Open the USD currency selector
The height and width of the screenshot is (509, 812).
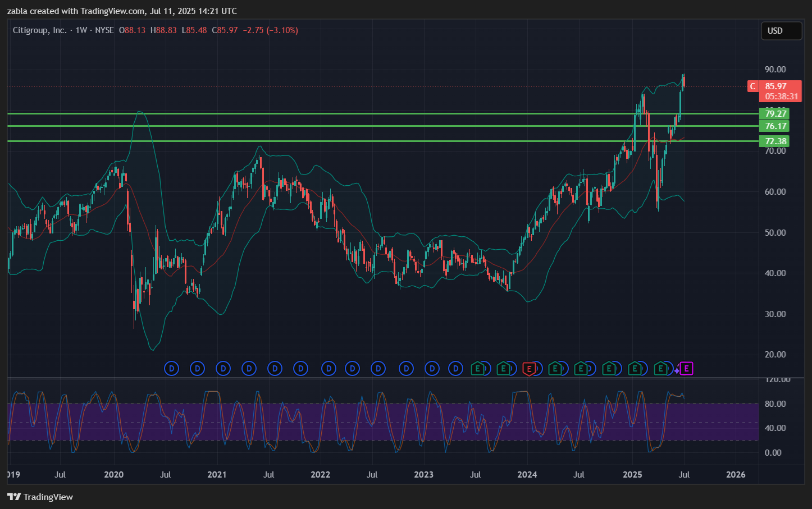click(x=781, y=31)
